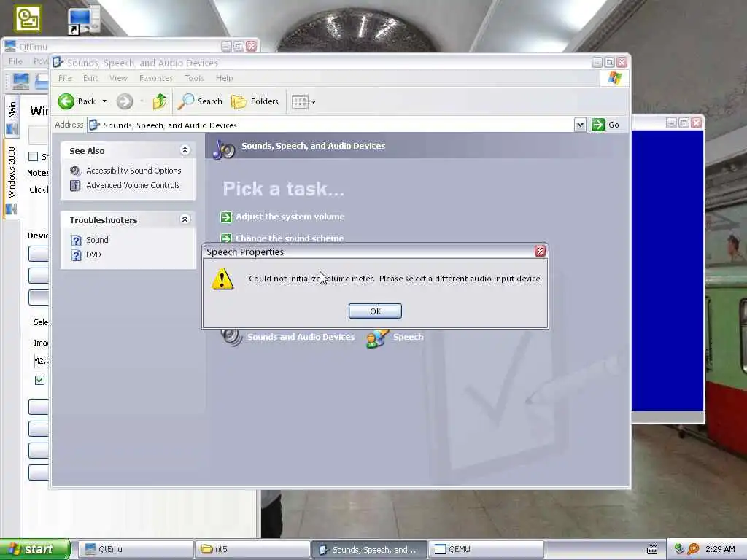
Task: Click the Accessibility Sound Options icon
Action: pos(75,171)
